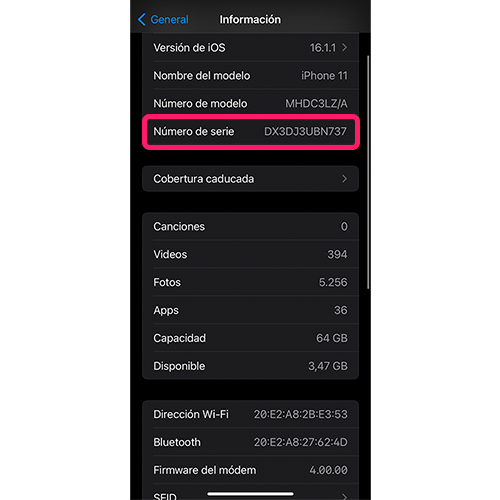Tap the Capacidad 64 GB row

tap(250, 338)
